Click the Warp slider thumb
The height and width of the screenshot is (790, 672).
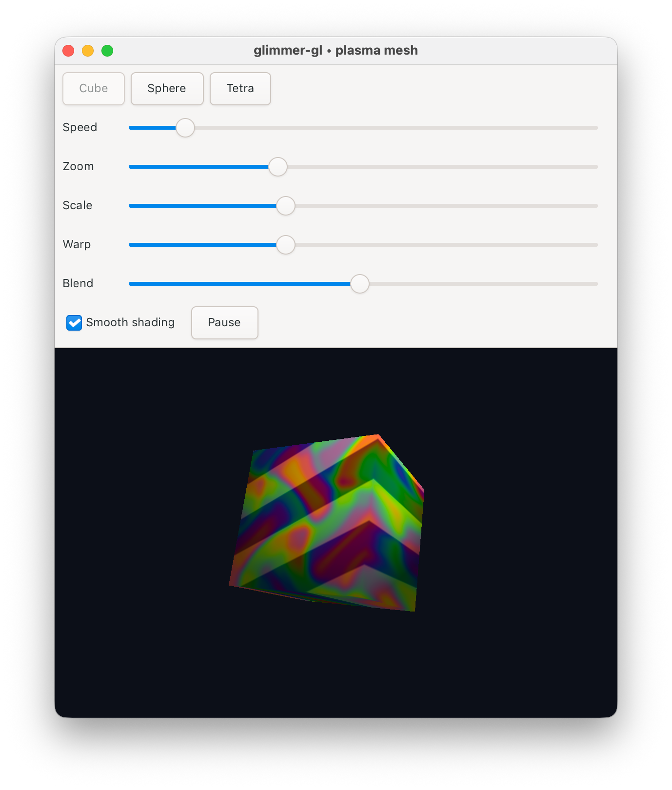point(286,245)
